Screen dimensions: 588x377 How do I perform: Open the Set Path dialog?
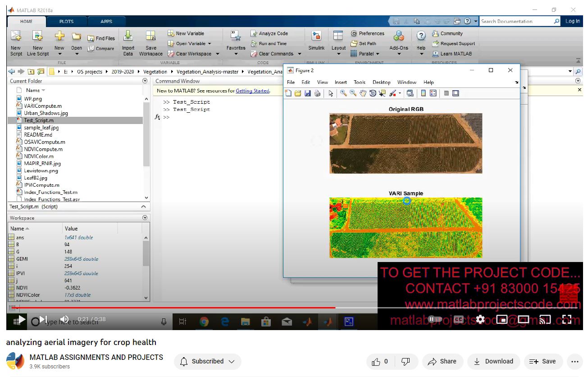point(363,44)
